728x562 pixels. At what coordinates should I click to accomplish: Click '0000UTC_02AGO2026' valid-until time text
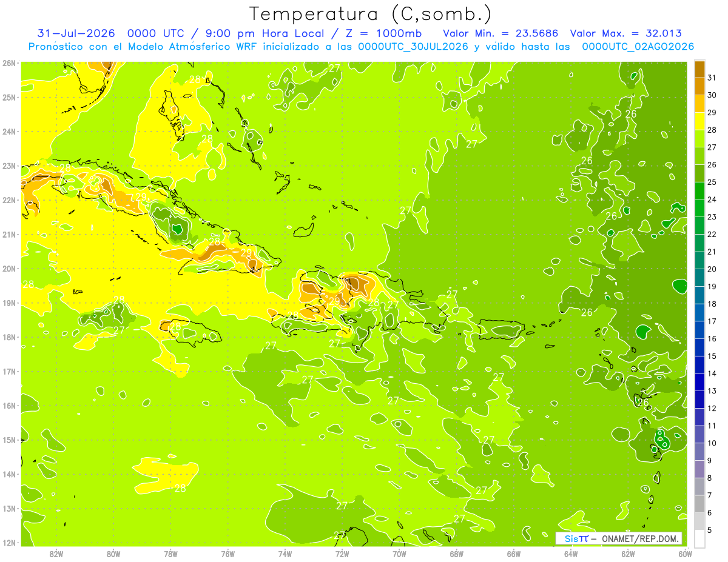click(638, 47)
